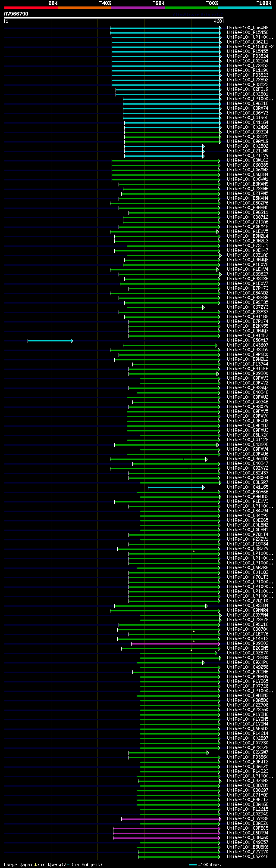Open UniRef100_Q8GZP6 hit

[248, 203]
